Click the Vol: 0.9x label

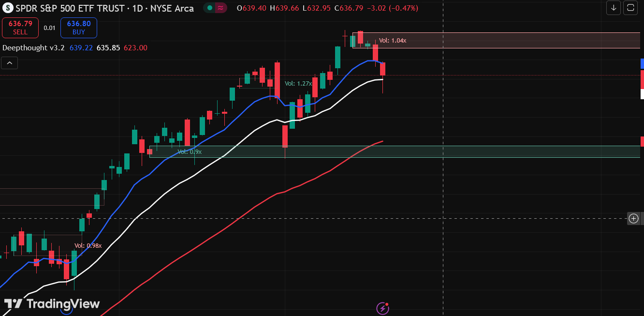coord(190,152)
